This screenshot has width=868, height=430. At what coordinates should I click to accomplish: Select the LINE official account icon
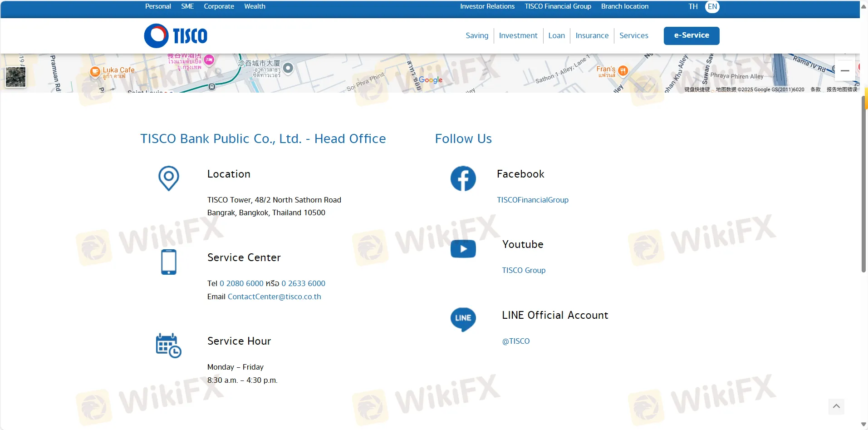[463, 319]
